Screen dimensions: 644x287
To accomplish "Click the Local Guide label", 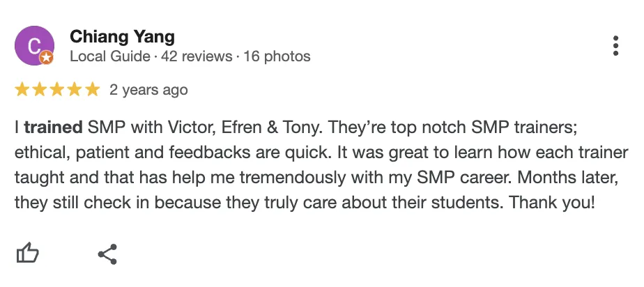I will (110, 56).
